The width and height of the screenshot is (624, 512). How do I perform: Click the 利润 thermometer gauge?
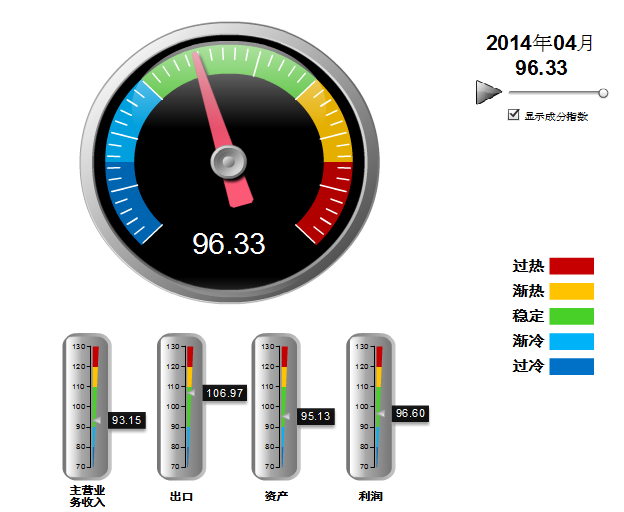pyautogui.click(x=371, y=407)
